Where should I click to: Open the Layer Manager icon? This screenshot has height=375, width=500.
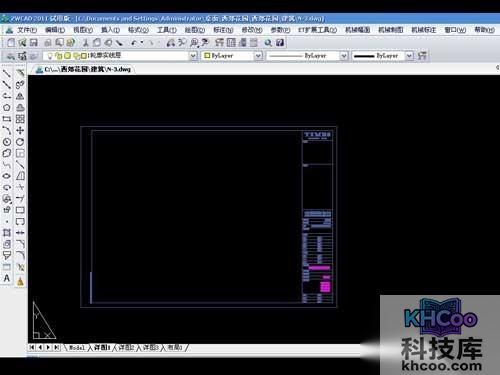pos(22,56)
